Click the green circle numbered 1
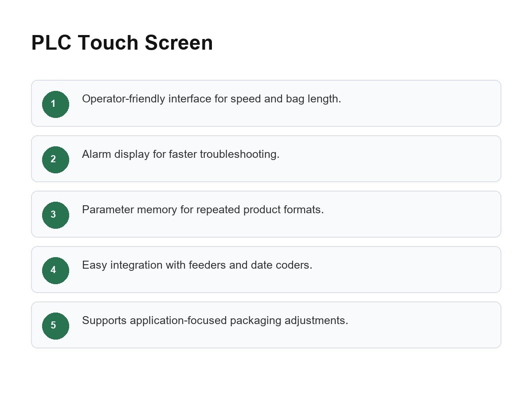 pos(55,104)
